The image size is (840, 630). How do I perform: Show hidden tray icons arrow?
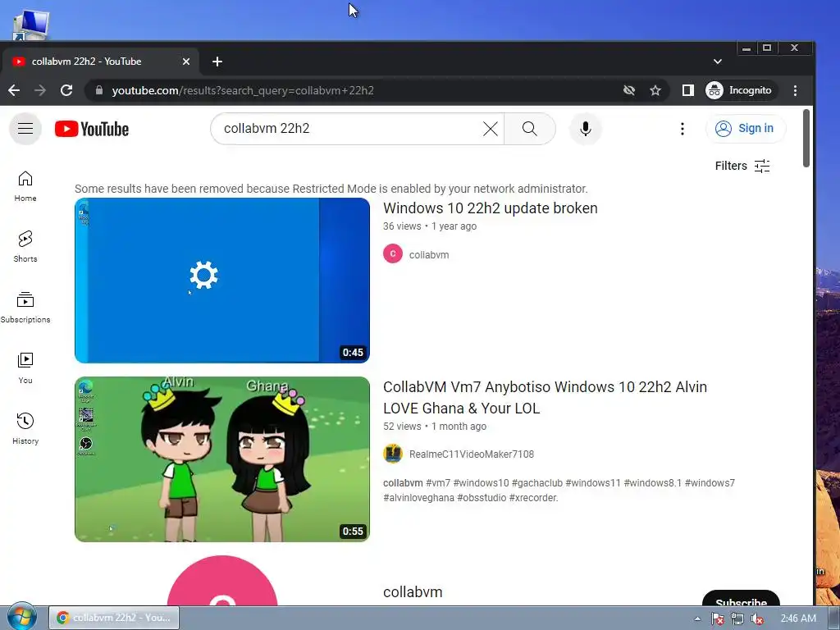[x=697, y=619]
